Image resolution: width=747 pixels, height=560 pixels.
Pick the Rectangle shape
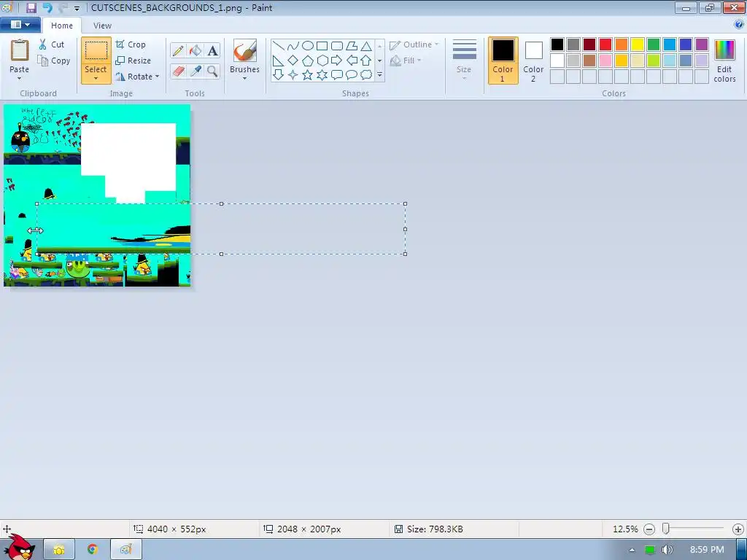pos(322,46)
